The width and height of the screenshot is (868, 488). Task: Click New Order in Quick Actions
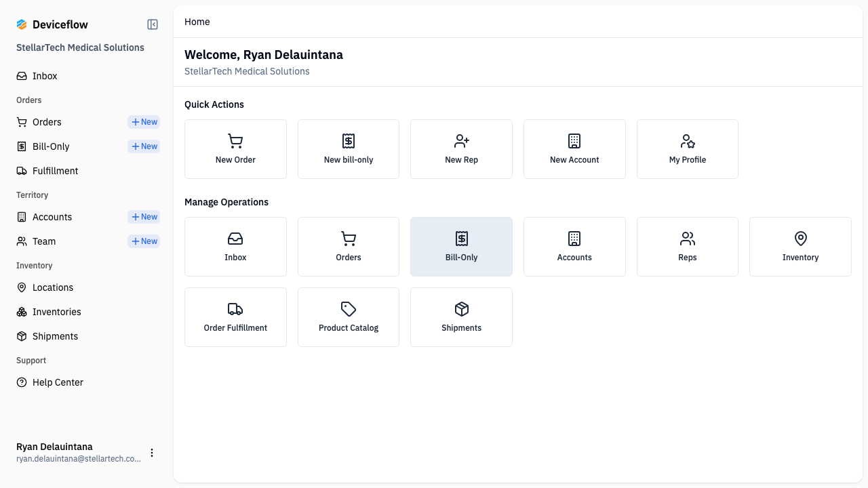235,148
